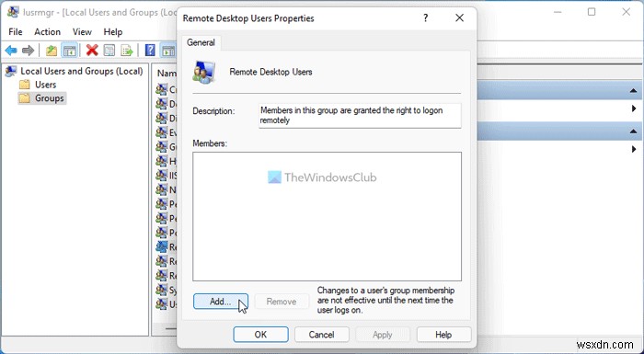Click the group icon of the IIS row
644x354 pixels.
161,176
